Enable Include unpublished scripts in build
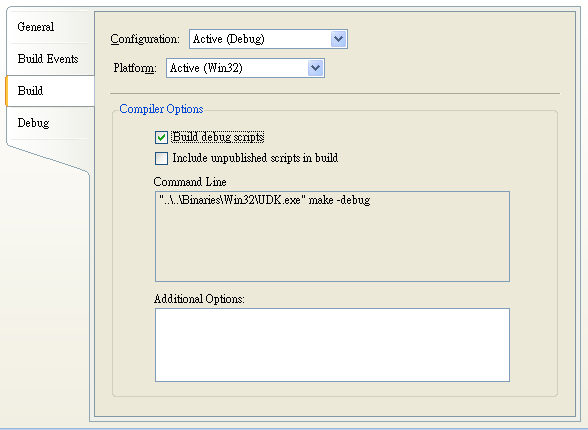 pos(161,158)
